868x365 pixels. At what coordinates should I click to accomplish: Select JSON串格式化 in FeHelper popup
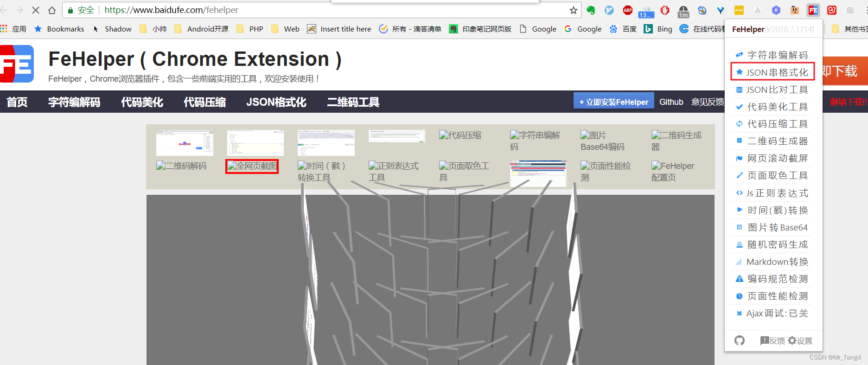[x=772, y=72]
